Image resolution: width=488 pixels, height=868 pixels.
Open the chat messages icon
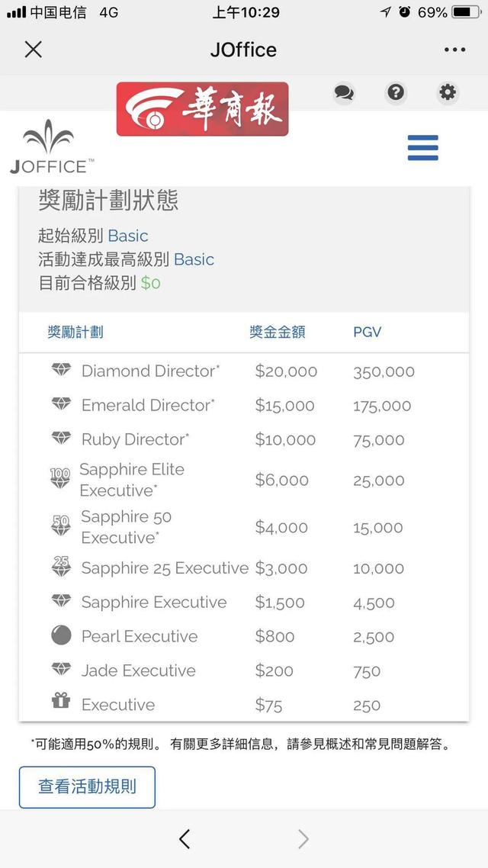(344, 93)
